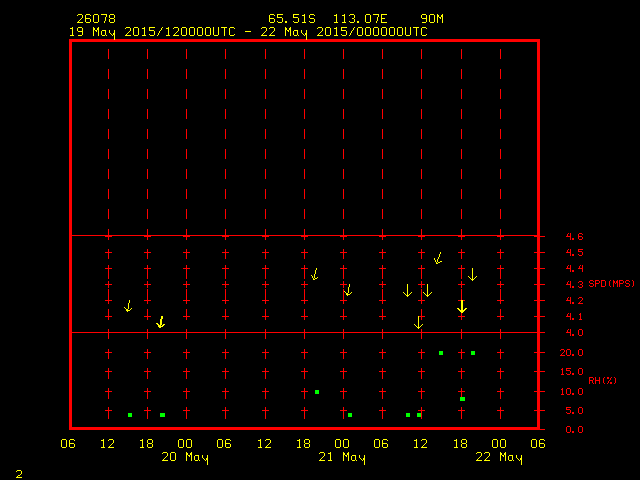Select the topmost yellow wind arrow
The width and height of the screenshot is (640, 480).
coord(437,258)
